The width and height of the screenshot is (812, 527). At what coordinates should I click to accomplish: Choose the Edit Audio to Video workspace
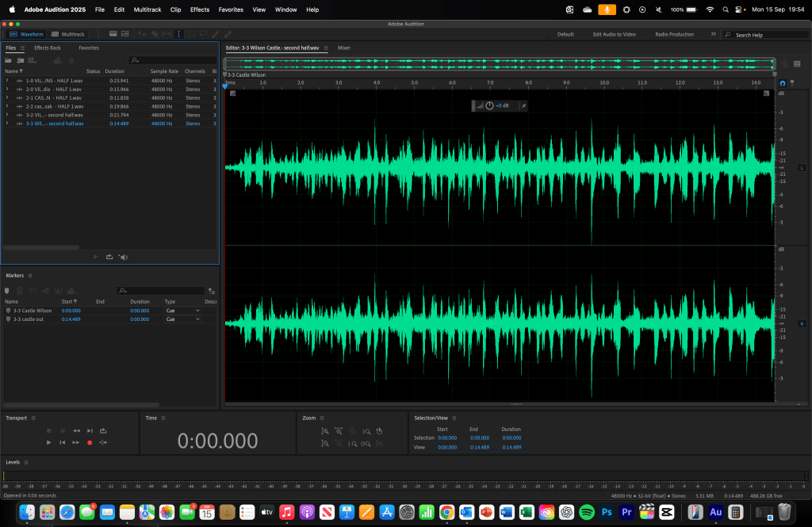click(x=614, y=34)
